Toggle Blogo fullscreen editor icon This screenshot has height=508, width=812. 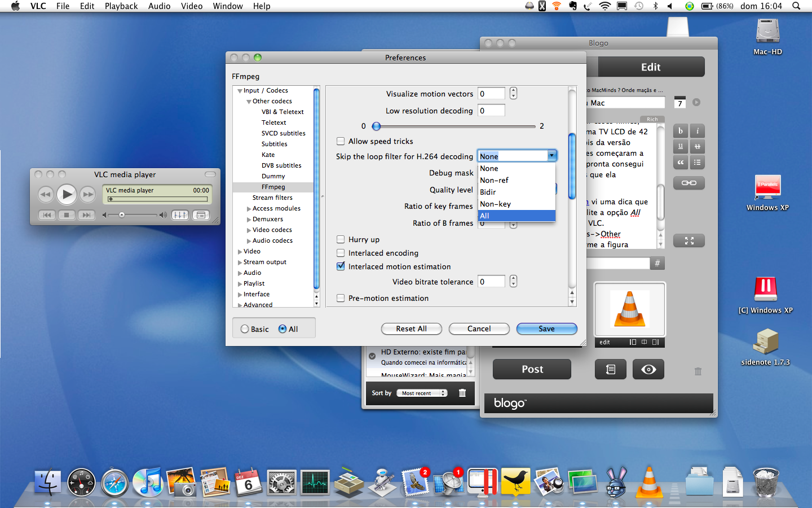point(689,241)
